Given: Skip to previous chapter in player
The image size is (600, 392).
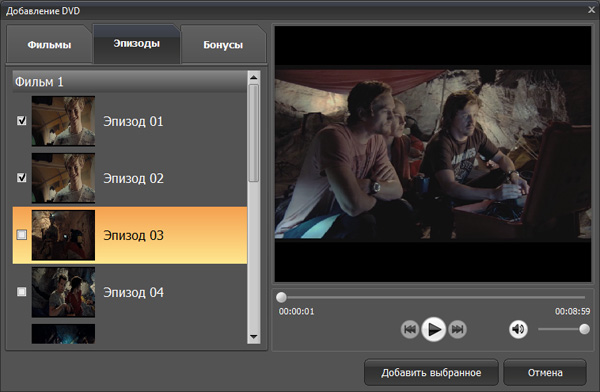Looking at the screenshot, I should tap(410, 329).
